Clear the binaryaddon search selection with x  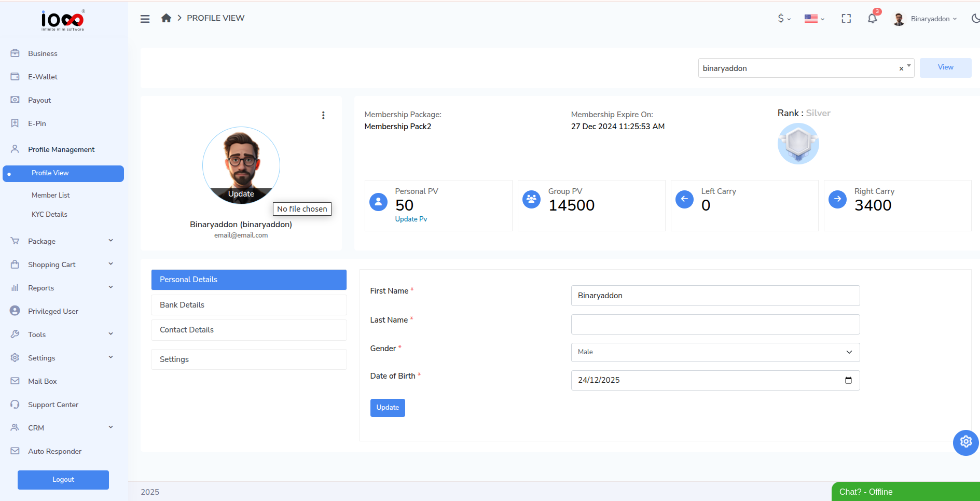[901, 68]
